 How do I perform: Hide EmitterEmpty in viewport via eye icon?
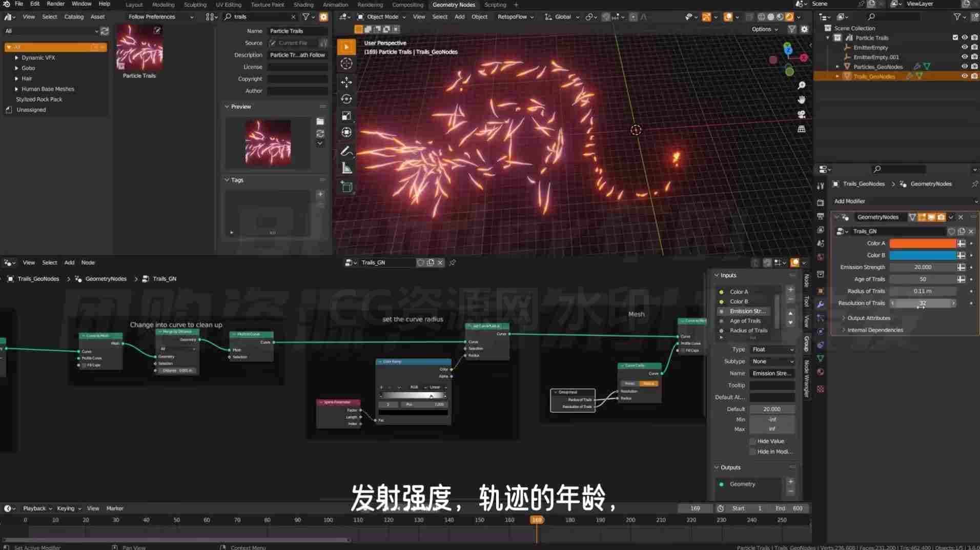(x=965, y=47)
